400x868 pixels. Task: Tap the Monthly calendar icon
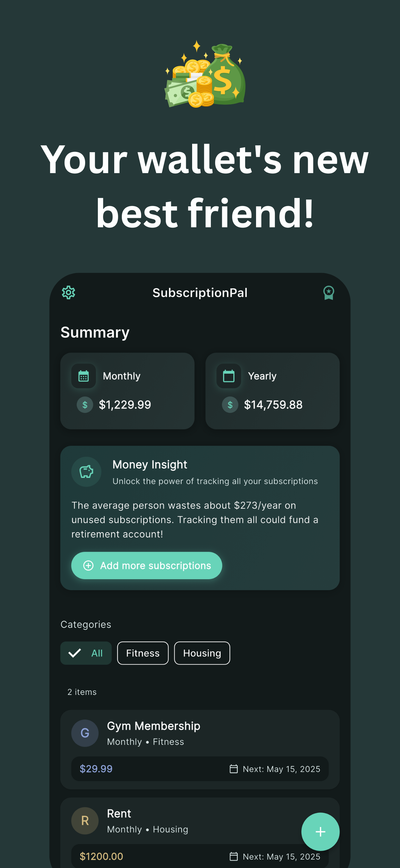[84, 376]
